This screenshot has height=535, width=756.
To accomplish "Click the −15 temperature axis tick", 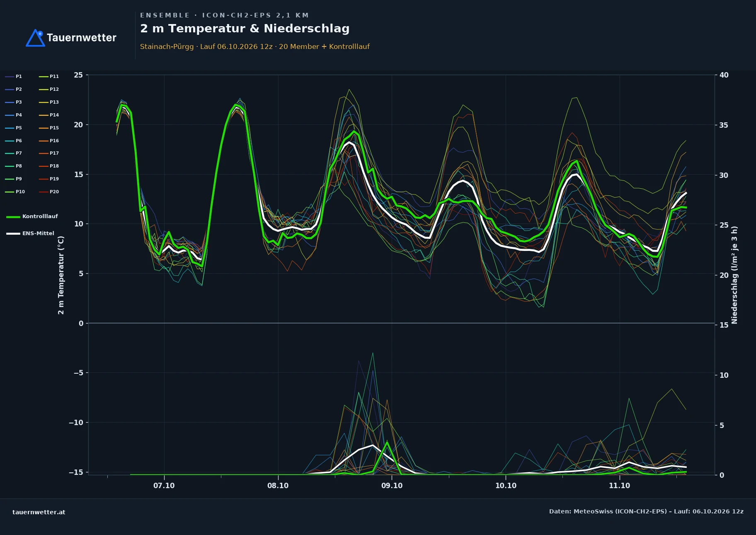I will click(x=76, y=472).
